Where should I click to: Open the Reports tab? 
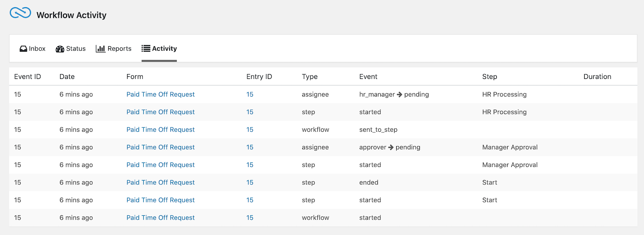(x=114, y=48)
